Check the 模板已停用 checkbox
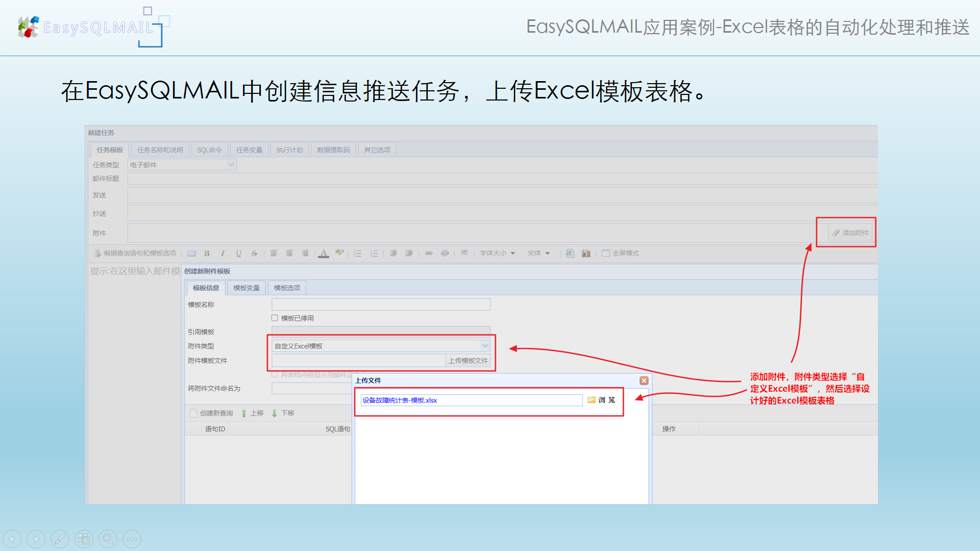 pos(275,318)
